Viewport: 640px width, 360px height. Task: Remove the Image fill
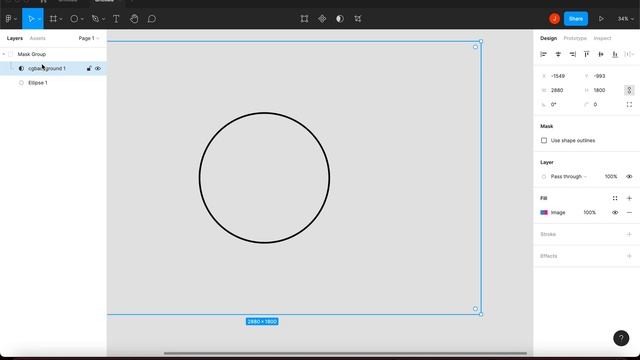tap(629, 213)
